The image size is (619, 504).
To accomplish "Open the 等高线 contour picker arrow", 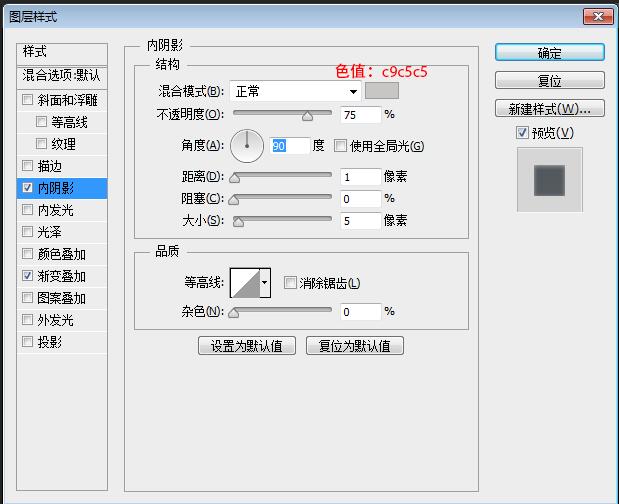I will coord(265,283).
